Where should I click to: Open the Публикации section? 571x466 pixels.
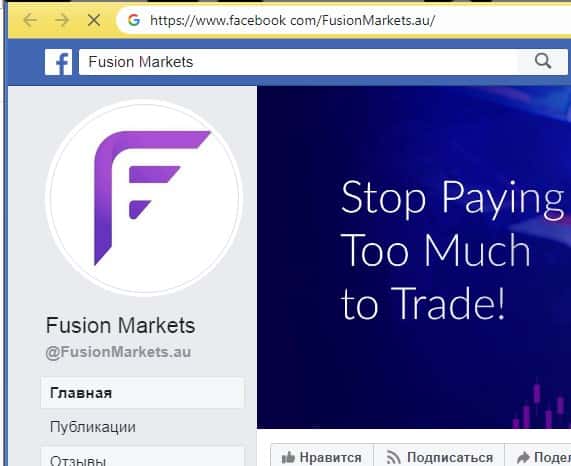click(142, 427)
